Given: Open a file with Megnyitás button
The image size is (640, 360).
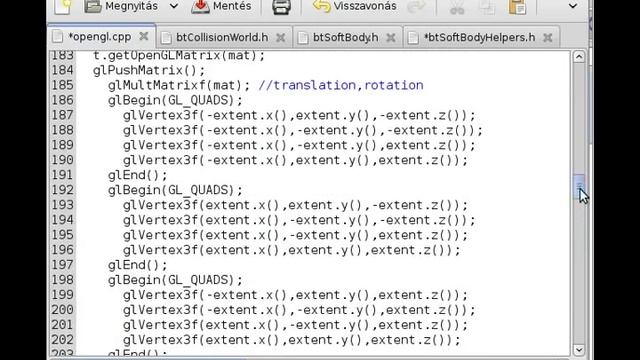Looking at the screenshot, I should 122,7.
